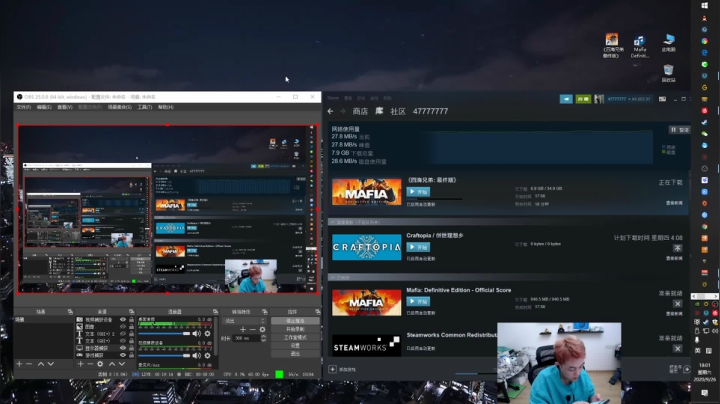
Task: Remove the scene transition with minus icon
Action: click(x=253, y=329)
